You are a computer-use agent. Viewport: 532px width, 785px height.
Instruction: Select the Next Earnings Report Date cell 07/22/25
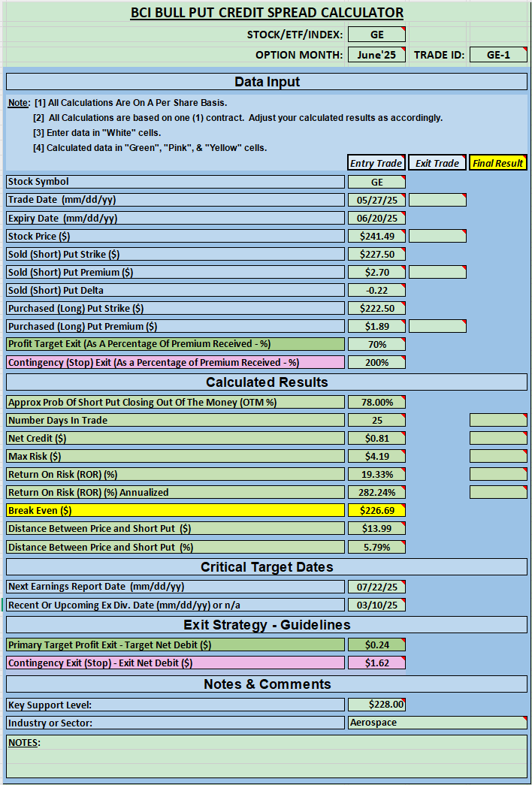(376, 587)
